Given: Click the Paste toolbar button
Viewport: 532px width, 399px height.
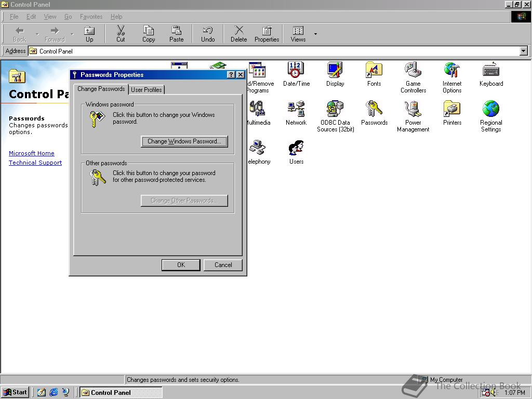Looking at the screenshot, I should click(x=176, y=34).
